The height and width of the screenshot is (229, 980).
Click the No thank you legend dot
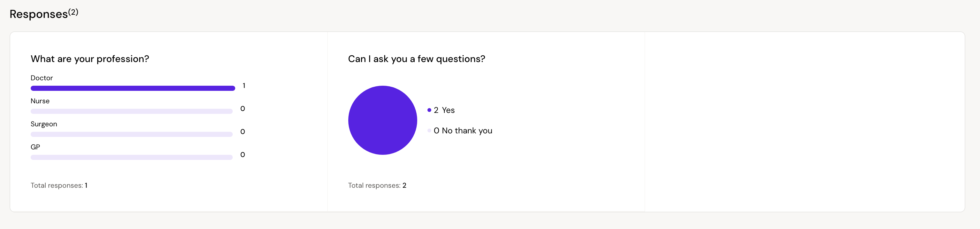(429, 131)
